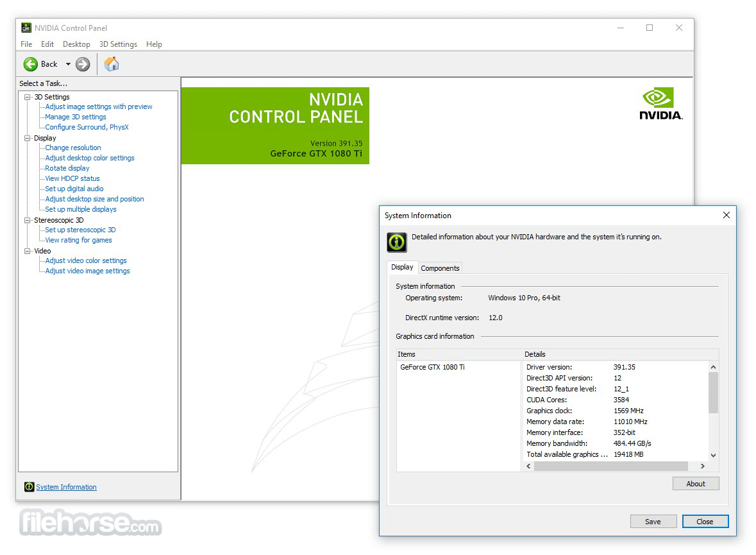This screenshot has height=555, width=756.
Task: Switch to the Components tab
Action: point(440,268)
